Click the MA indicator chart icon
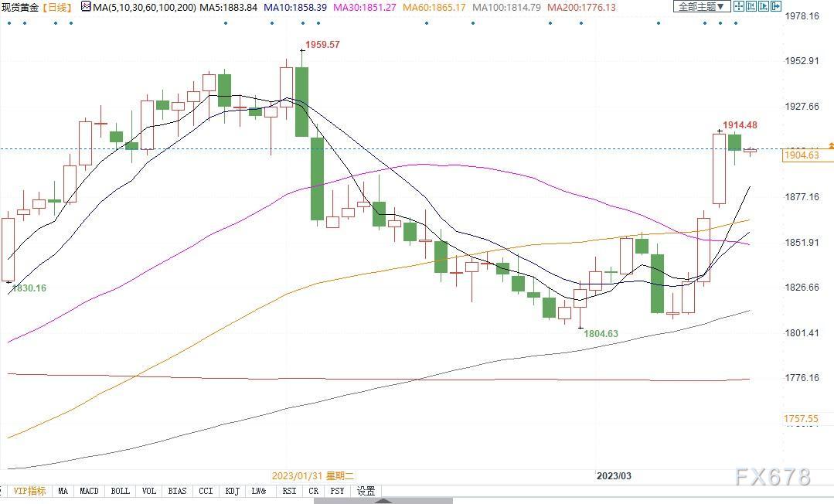Viewport: 834px width, 504px height. (x=86, y=7)
